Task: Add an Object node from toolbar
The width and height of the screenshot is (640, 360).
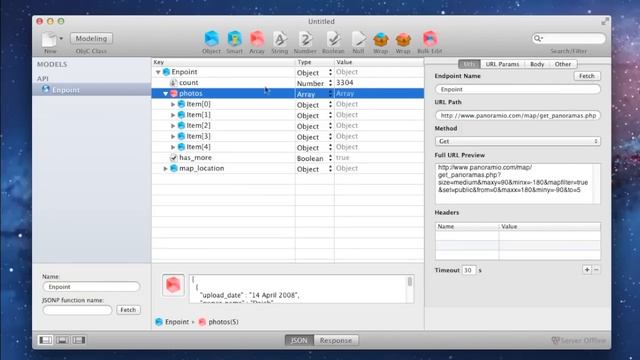Action: click(x=211, y=39)
